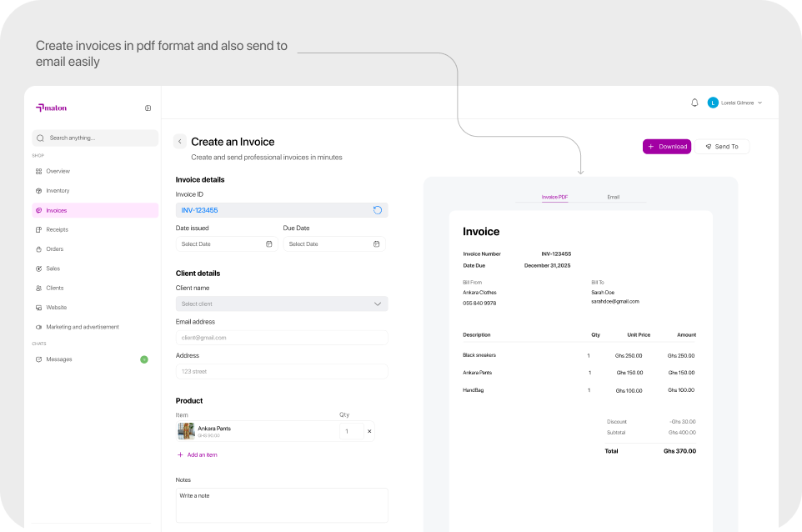Collapse the sidebar using the panel icon
Image resolution: width=802 pixels, height=532 pixels.
[148, 108]
